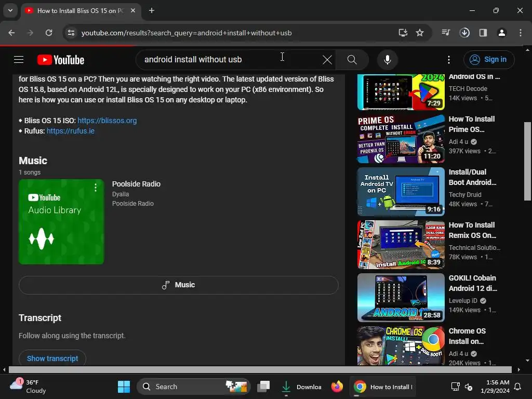Open the Windows taskbar Search box

193,387
